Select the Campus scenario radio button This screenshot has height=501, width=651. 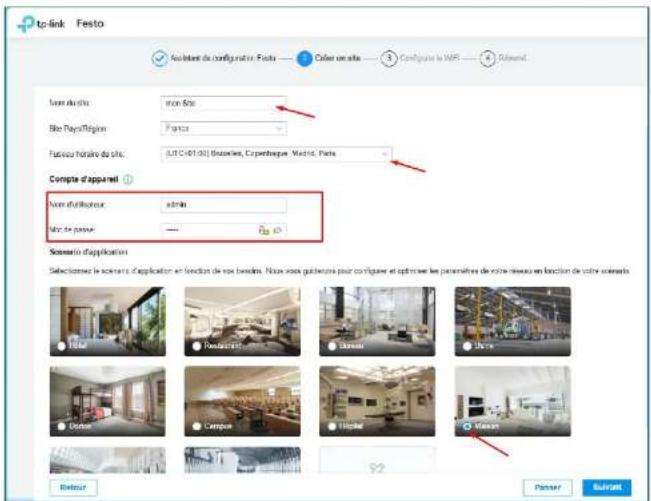[197, 426]
